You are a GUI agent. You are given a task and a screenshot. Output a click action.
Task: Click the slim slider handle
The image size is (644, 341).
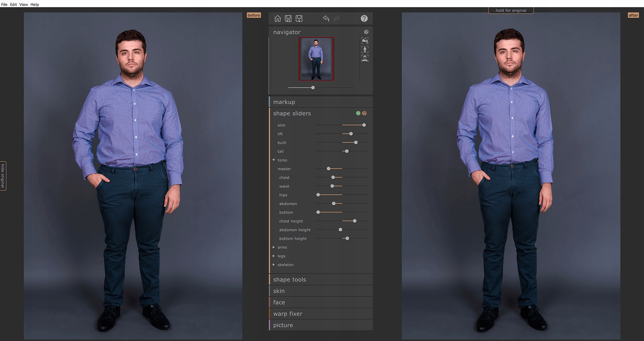click(x=364, y=125)
